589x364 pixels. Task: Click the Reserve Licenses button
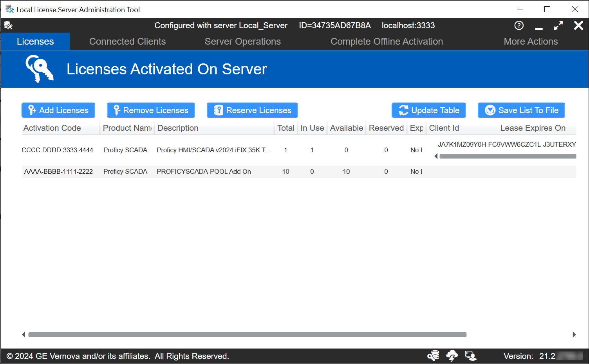[252, 110]
